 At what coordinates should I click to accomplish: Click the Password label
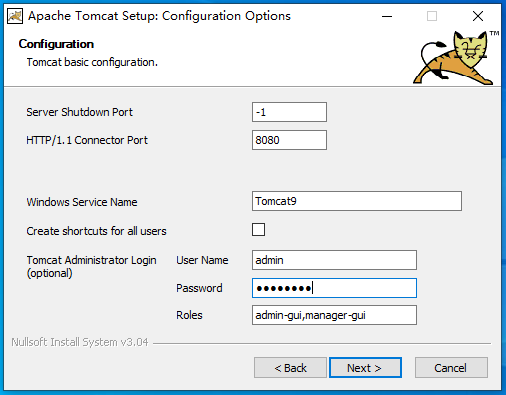[199, 288]
